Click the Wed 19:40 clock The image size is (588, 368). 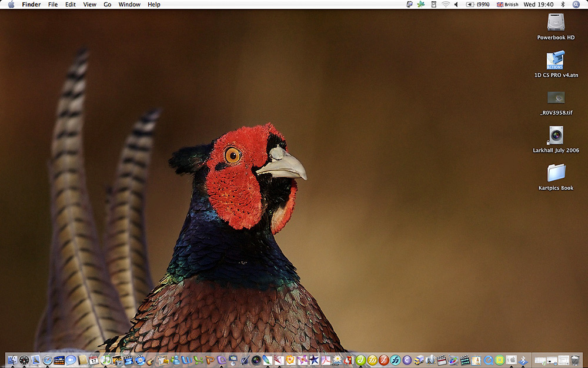tap(539, 5)
